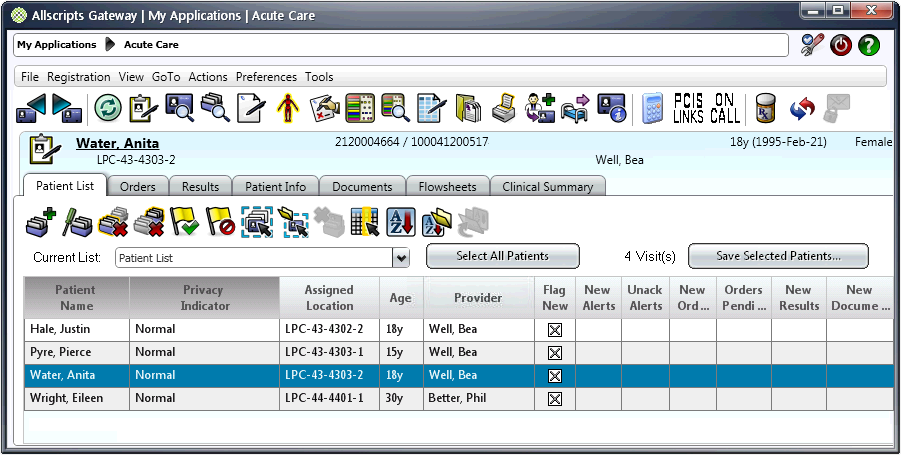Open the PCIS Links toolbar icon

pyautogui.click(x=688, y=107)
